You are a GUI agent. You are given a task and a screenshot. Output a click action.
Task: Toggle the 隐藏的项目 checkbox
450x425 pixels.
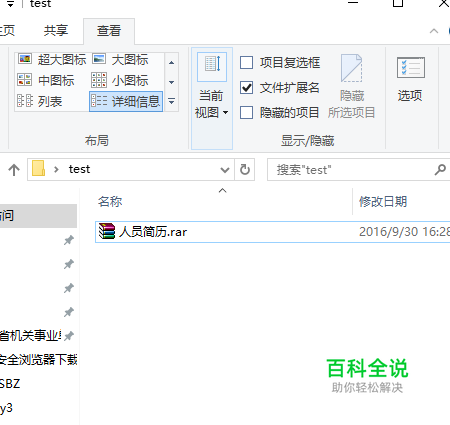247,113
